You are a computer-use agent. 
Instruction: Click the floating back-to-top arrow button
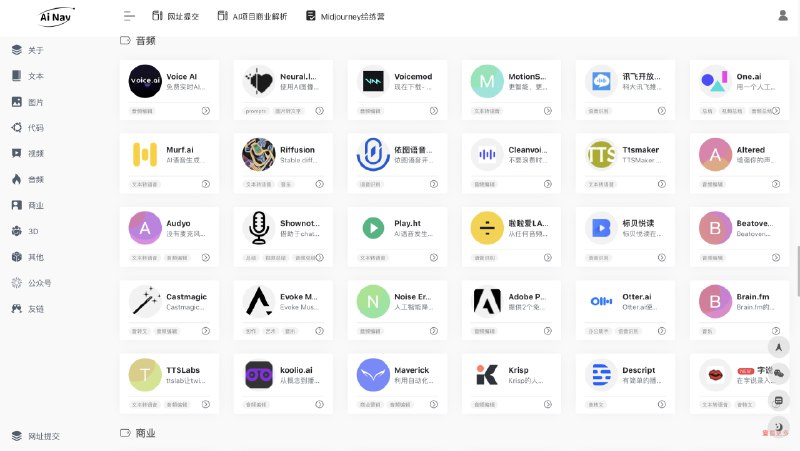(779, 347)
